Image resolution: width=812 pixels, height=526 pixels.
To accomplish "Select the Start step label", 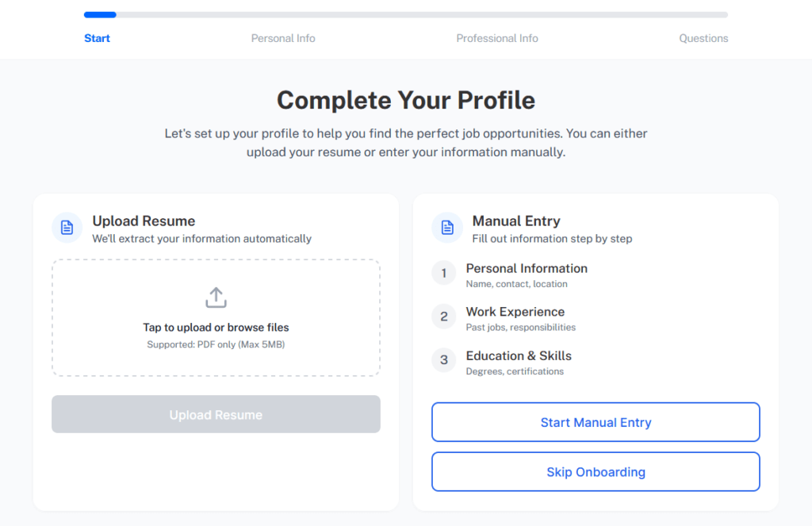I will tap(97, 38).
